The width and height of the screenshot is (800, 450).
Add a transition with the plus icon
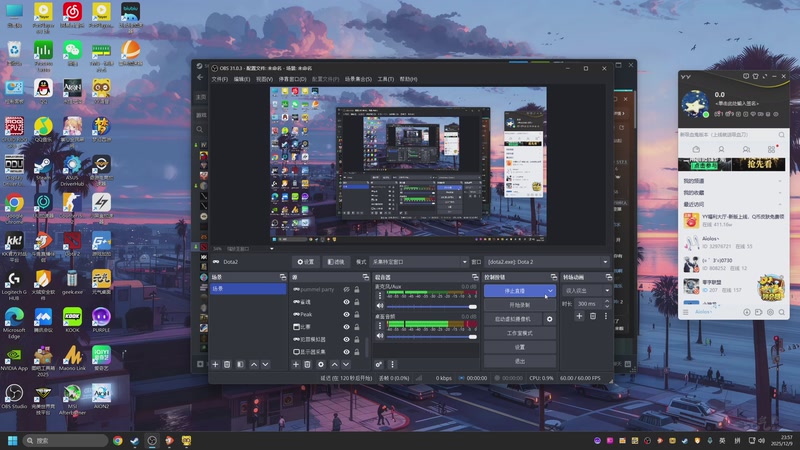click(x=579, y=316)
